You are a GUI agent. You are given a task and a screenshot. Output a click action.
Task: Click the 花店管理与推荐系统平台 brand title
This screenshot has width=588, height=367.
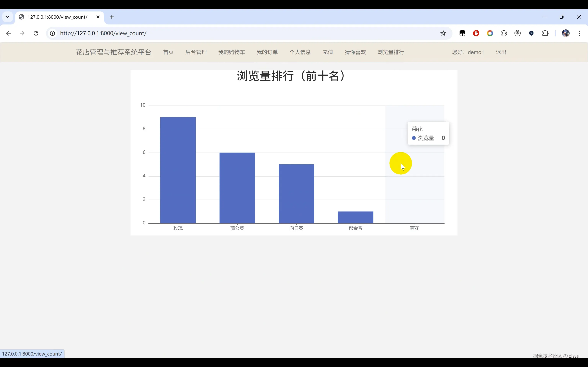click(114, 52)
